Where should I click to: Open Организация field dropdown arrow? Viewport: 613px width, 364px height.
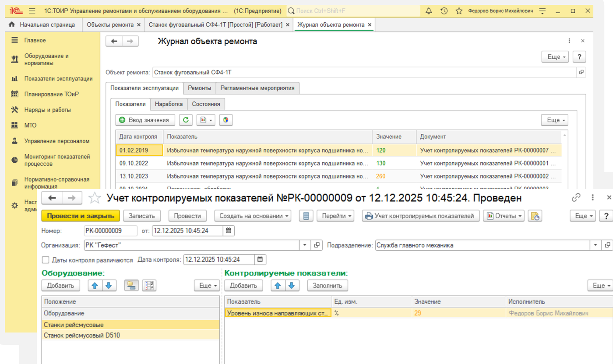pos(305,245)
